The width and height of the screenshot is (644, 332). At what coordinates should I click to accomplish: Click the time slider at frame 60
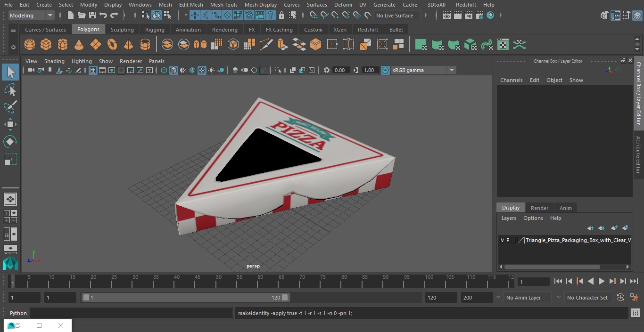coord(260,282)
